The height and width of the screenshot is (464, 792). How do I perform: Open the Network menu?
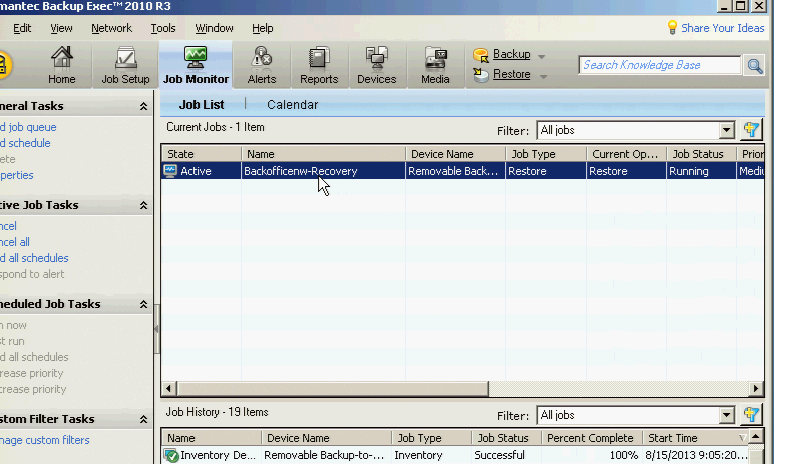pyautogui.click(x=111, y=28)
